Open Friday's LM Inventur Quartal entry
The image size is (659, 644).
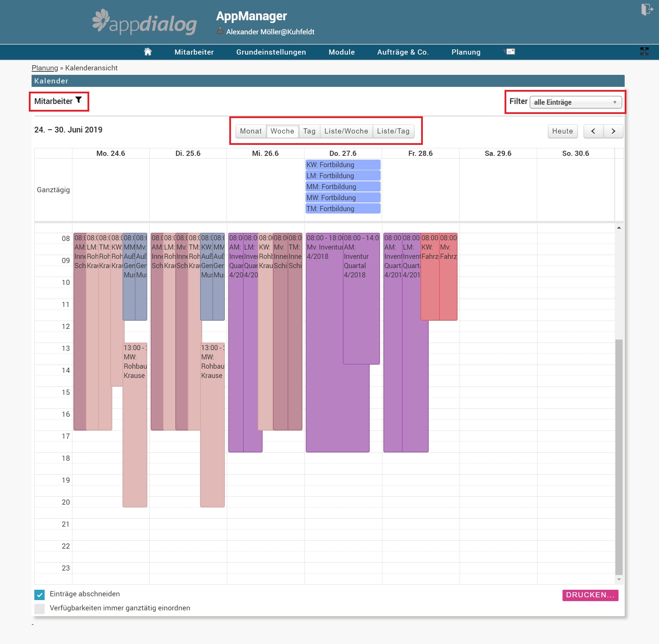411,343
